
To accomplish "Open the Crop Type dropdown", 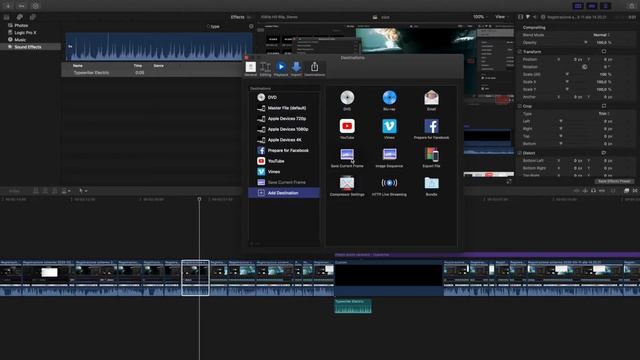I will pyautogui.click(x=604, y=113).
